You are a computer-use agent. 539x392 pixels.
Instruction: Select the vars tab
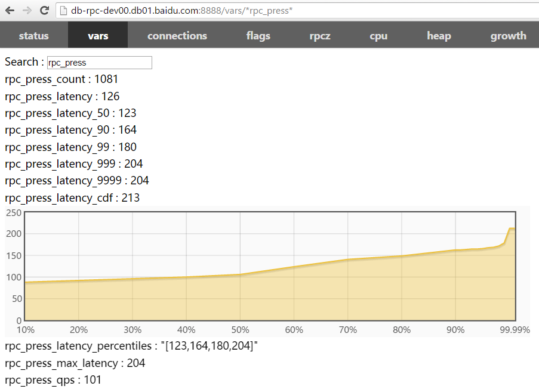tap(98, 36)
